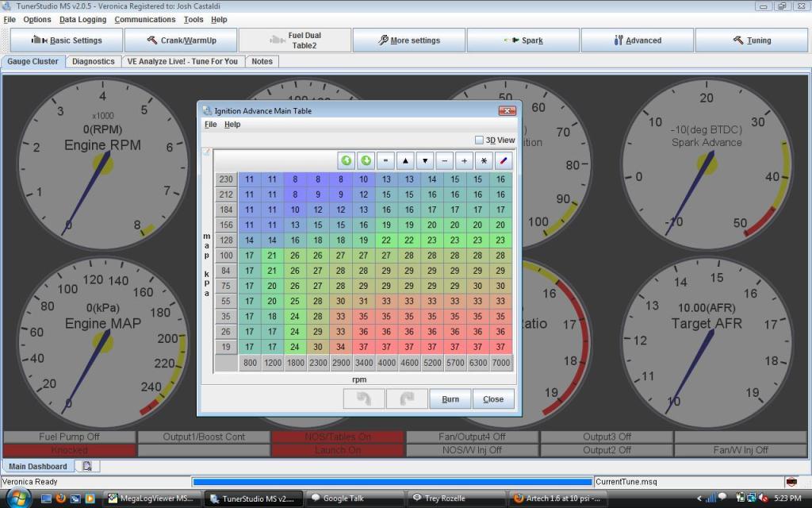Viewport: 812px width, 508px height.
Task: Click the green up-arrow icon in table toolbar
Action: click(346, 160)
